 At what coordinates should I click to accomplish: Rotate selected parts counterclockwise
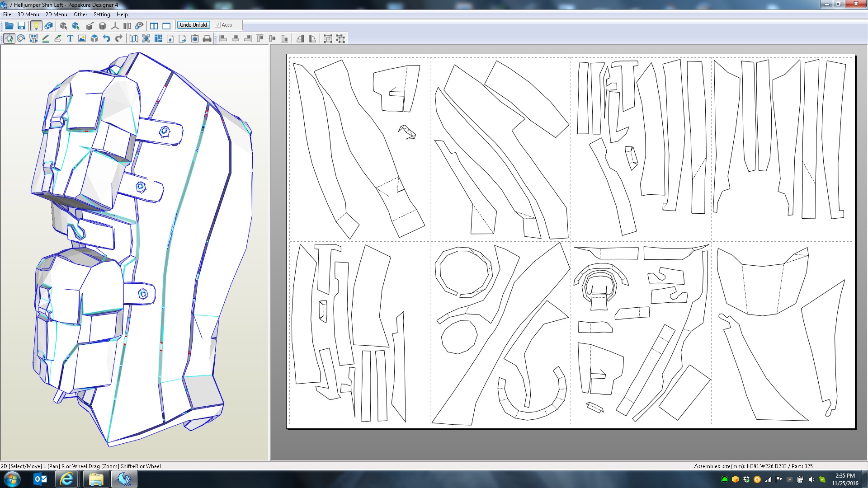coord(300,39)
